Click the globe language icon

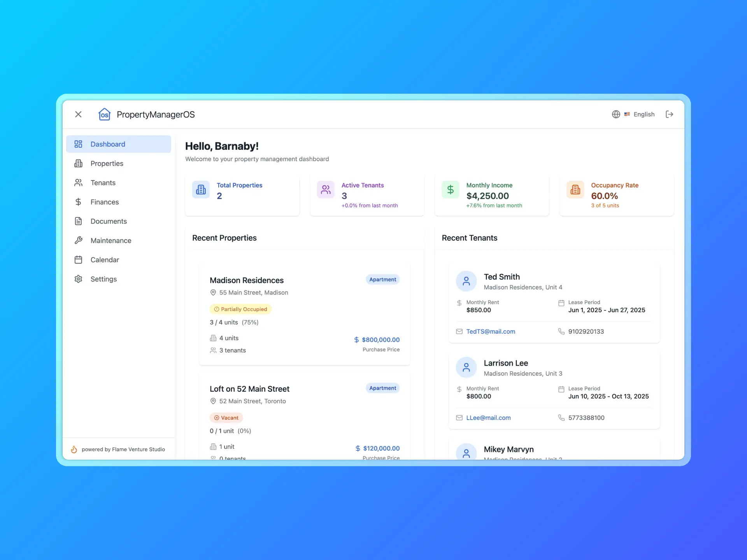tap(616, 114)
